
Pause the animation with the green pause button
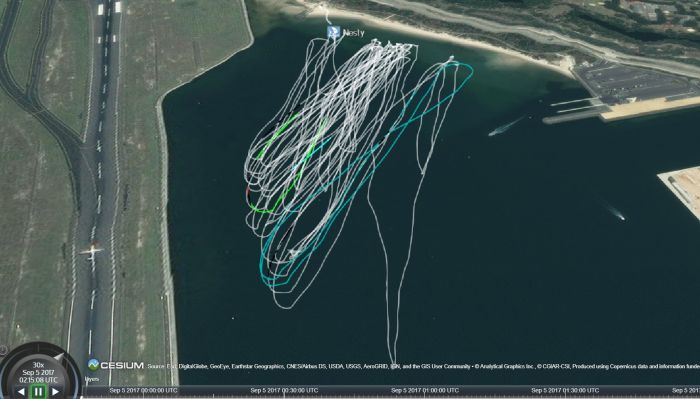click(38, 392)
